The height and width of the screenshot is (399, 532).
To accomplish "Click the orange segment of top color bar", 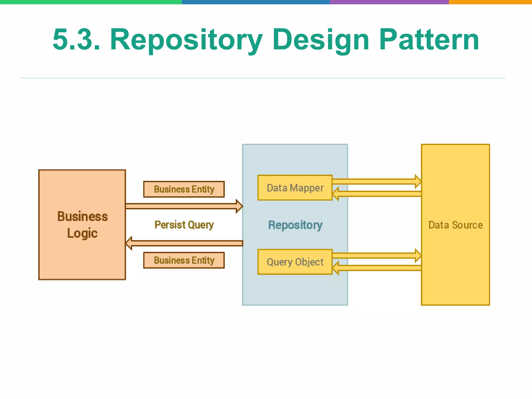I will pos(490,2).
